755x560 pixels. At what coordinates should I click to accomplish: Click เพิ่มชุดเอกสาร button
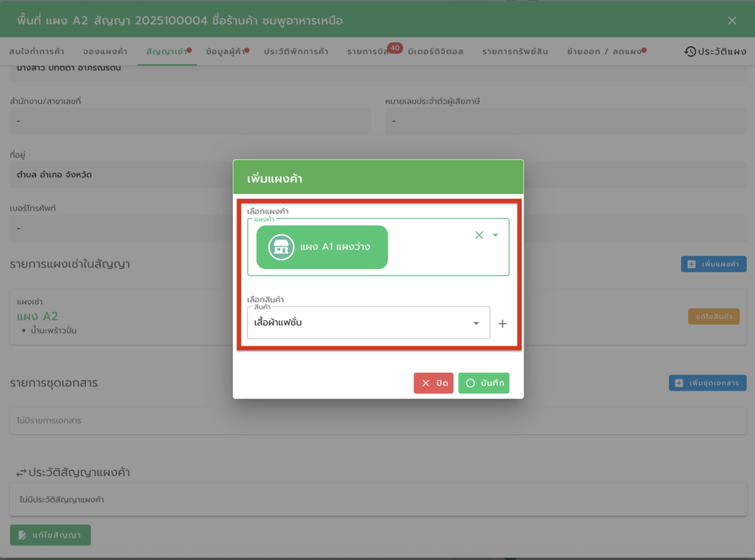pos(707,383)
